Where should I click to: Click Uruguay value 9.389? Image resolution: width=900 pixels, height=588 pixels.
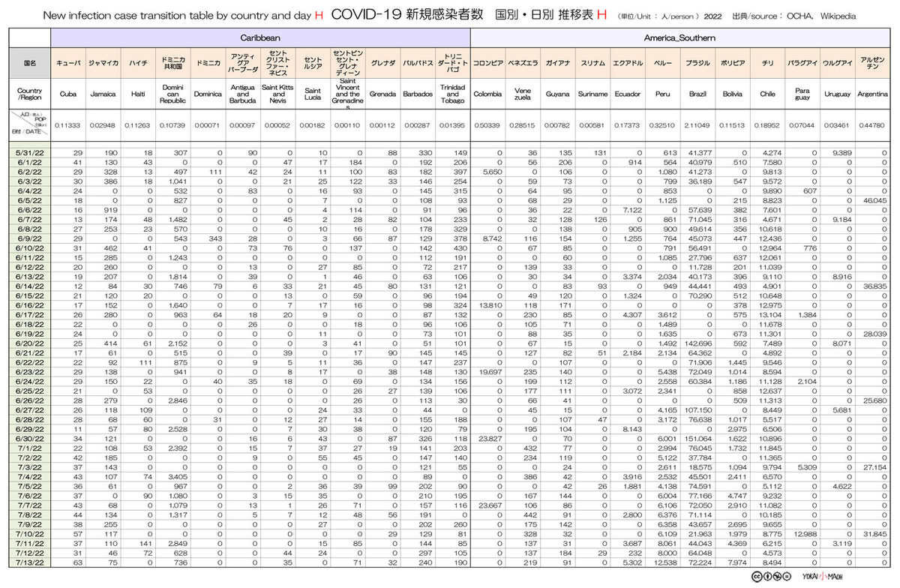tap(841, 152)
